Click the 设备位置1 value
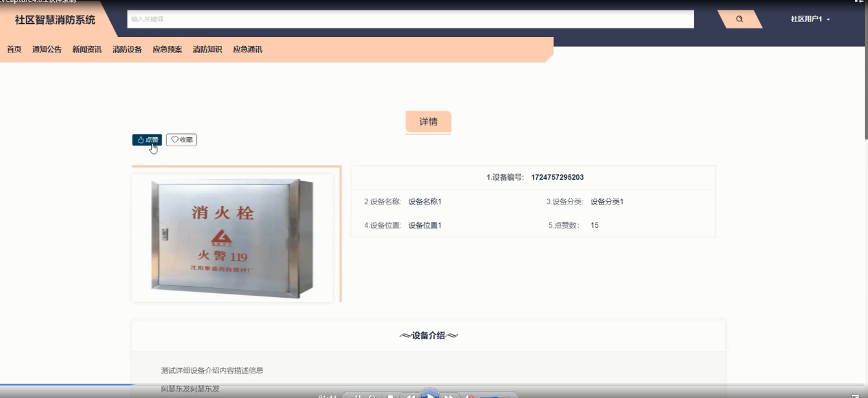Screen dimensions: 868x398 tap(425, 225)
